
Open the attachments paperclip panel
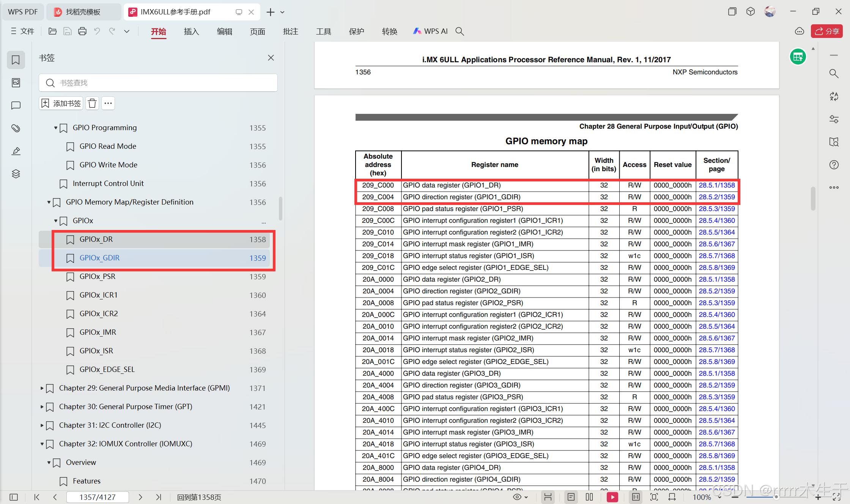pyautogui.click(x=16, y=128)
